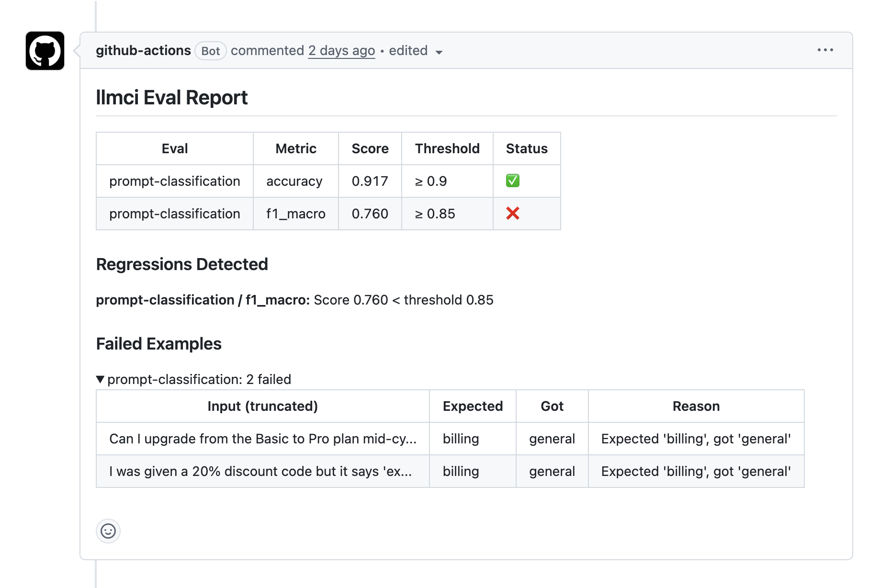Select 'general' got cell in the discount code row
Viewport: 880px width, 588px height.
[x=552, y=471]
